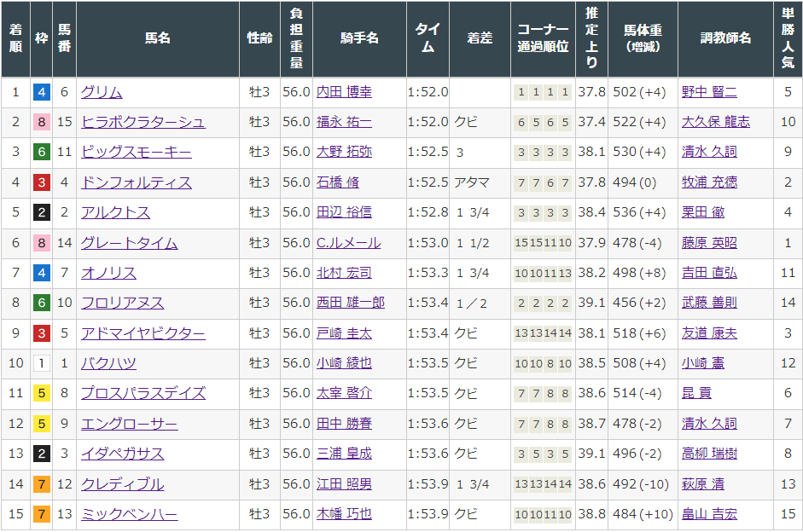
Task: Open horse page for グリム
Action: tap(102, 92)
